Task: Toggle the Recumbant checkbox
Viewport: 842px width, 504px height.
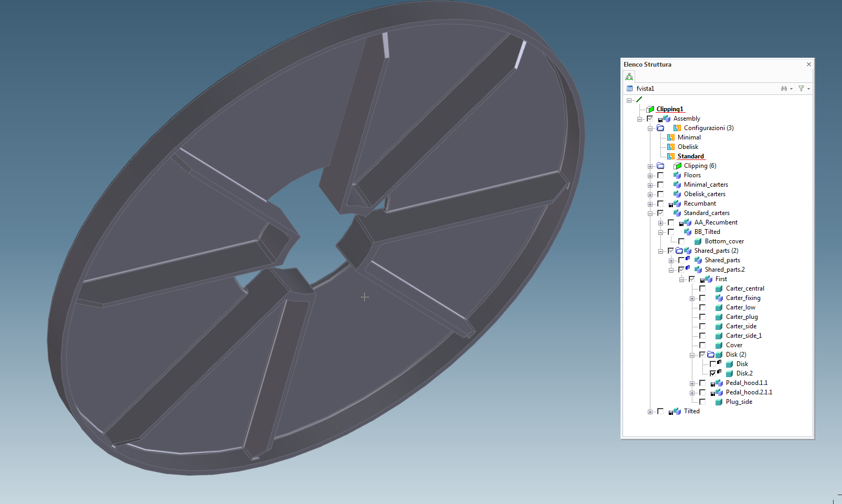Action: pos(660,203)
